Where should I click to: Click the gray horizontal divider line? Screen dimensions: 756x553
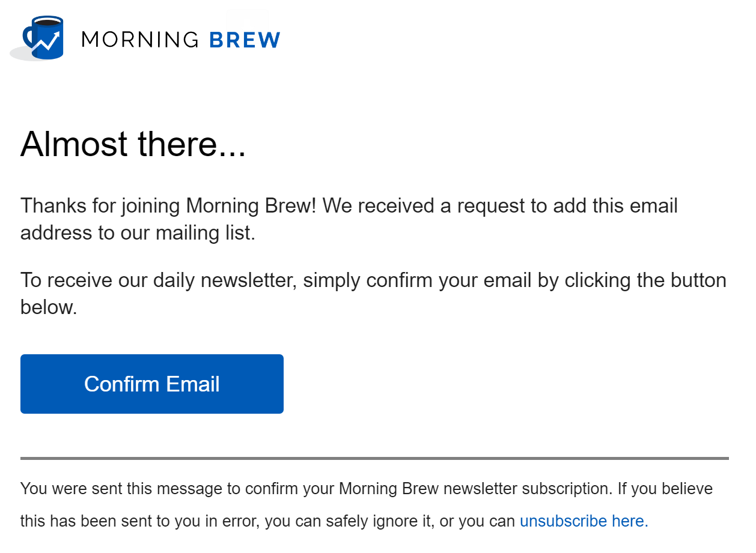coord(374,458)
